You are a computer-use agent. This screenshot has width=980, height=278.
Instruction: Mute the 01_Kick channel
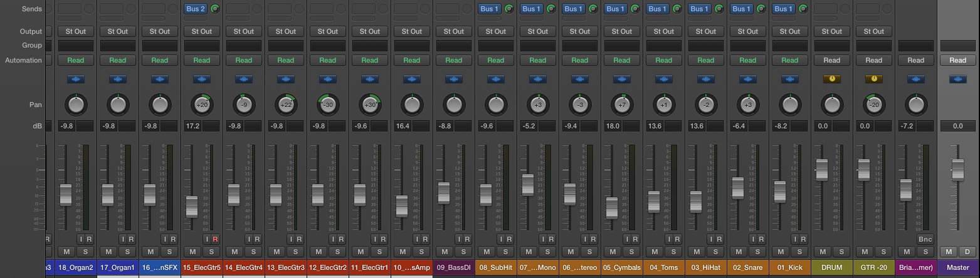pos(782,252)
